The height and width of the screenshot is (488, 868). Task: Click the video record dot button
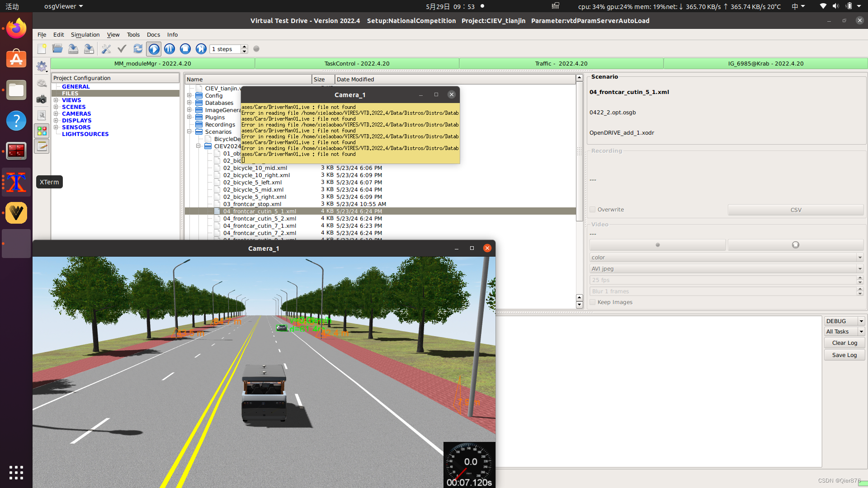click(x=657, y=245)
